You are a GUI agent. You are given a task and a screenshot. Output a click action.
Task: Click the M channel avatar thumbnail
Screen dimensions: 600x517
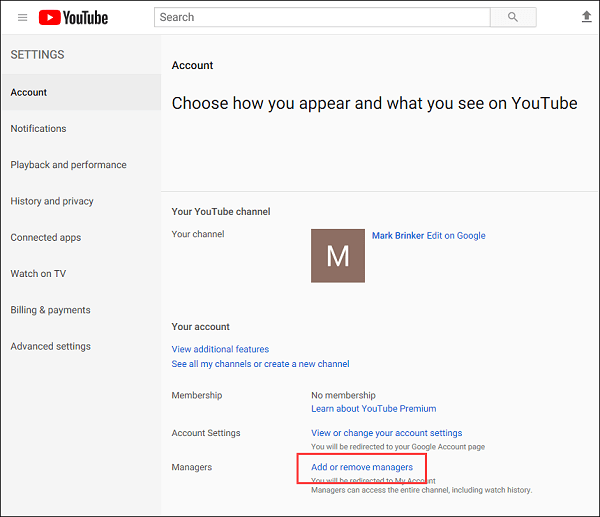click(338, 256)
